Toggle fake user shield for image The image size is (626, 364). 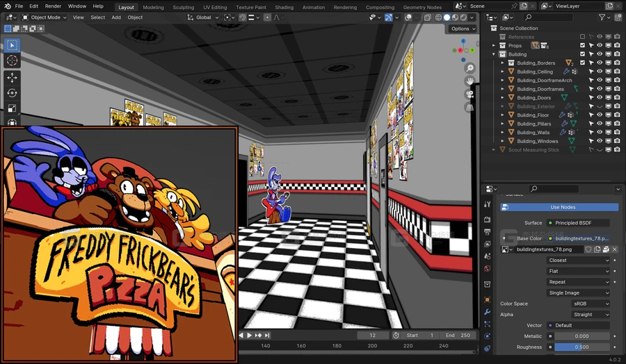pyautogui.click(x=588, y=249)
